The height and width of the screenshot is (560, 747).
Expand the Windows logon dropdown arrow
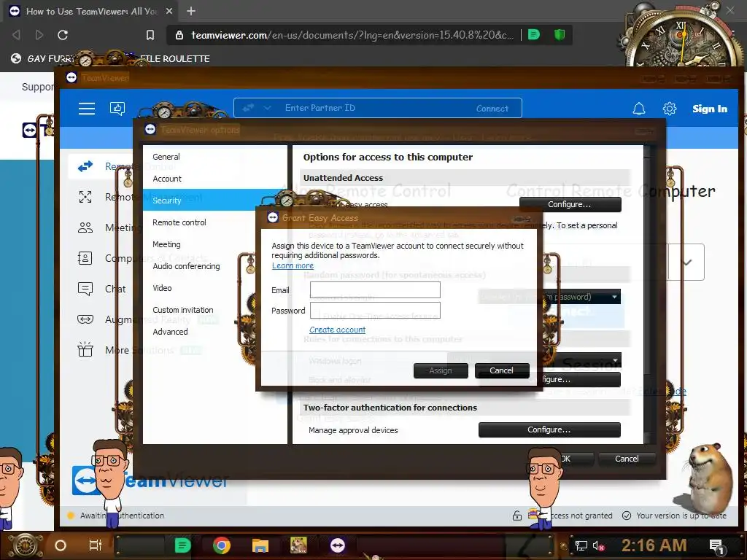coord(615,359)
